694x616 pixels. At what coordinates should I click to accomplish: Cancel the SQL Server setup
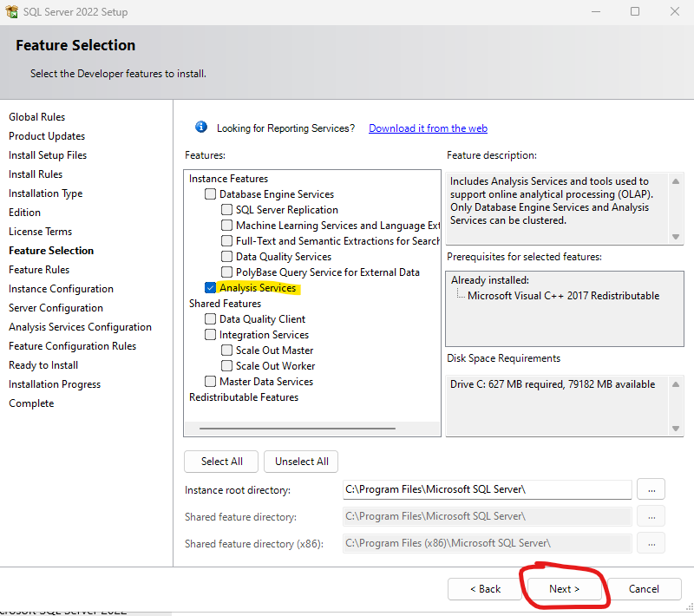click(644, 589)
